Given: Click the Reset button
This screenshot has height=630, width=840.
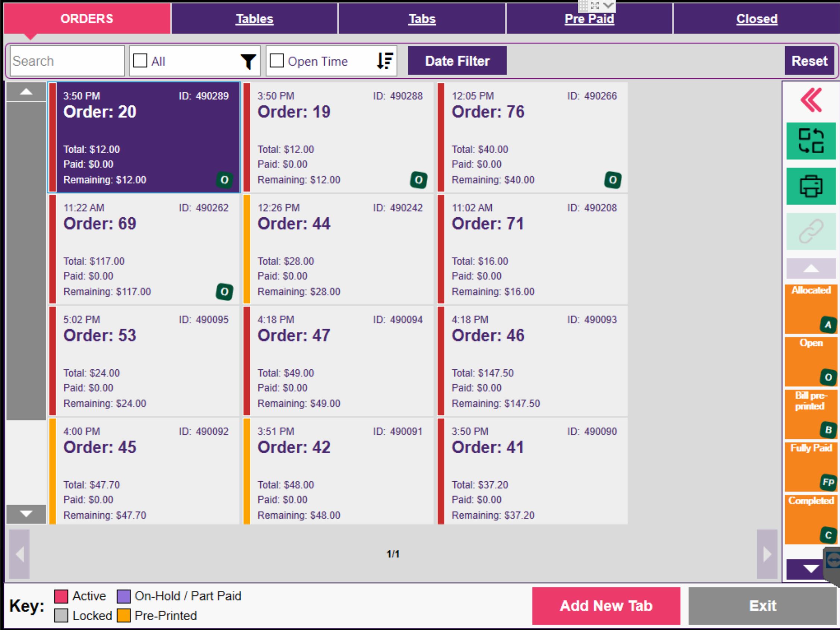Looking at the screenshot, I should click(x=809, y=61).
